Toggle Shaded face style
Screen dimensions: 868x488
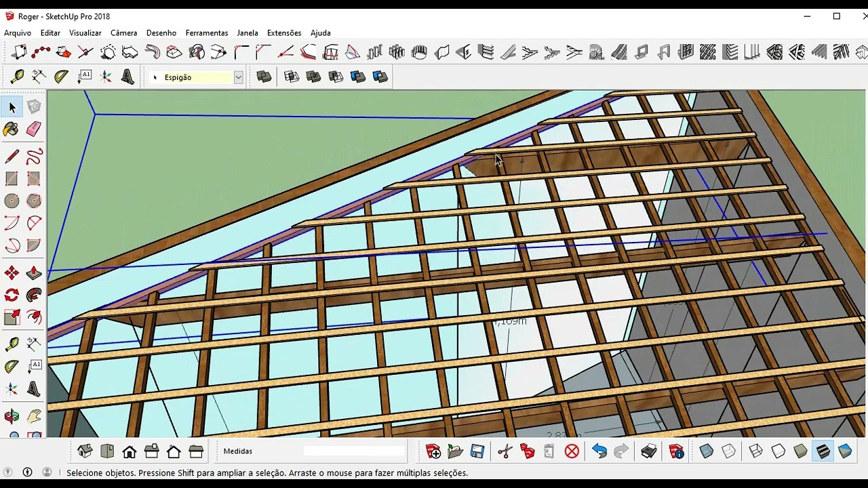[800, 451]
